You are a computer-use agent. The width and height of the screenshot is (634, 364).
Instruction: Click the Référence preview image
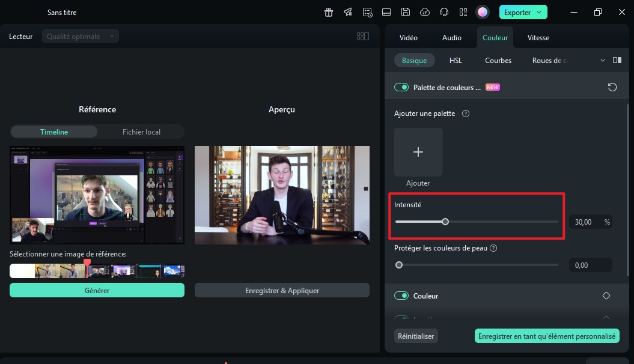(97, 195)
